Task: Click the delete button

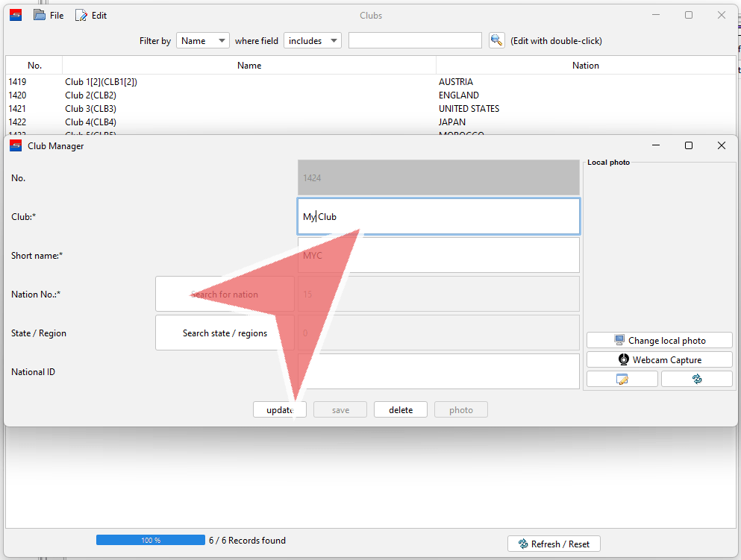Action: click(x=401, y=410)
